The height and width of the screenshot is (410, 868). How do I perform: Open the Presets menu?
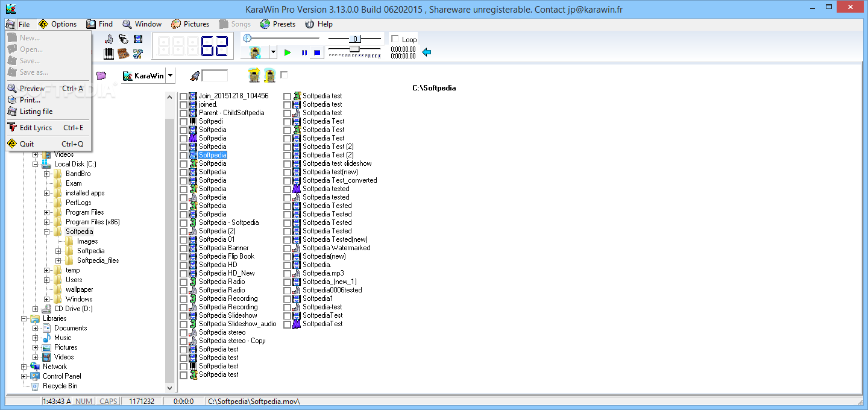278,24
